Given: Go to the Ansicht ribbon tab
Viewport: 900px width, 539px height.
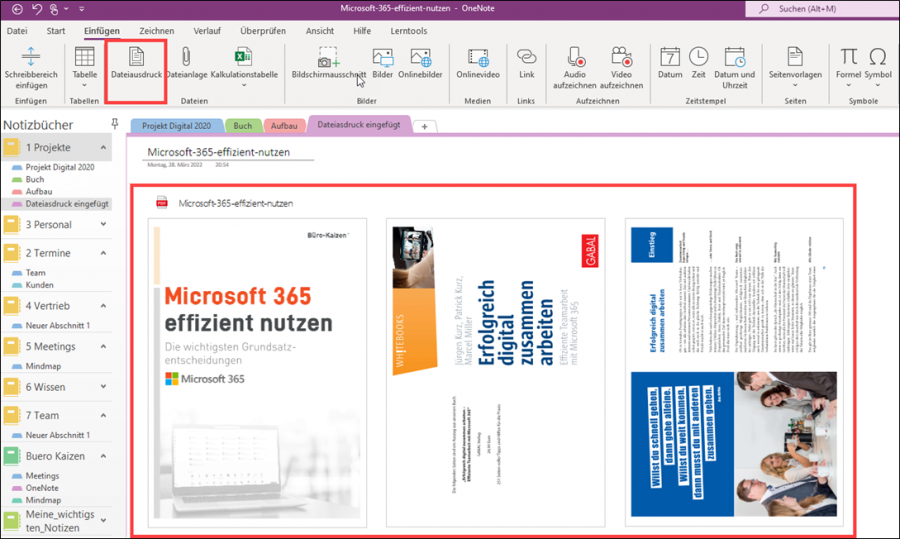Looking at the screenshot, I should pyautogui.click(x=320, y=31).
